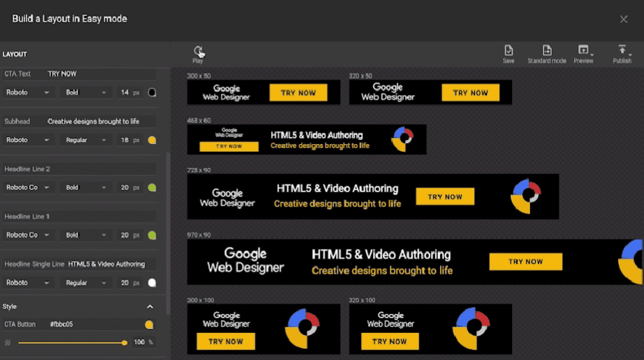
Task: Open the Headline Line 1 font family dropdown
Action: (x=27, y=235)
